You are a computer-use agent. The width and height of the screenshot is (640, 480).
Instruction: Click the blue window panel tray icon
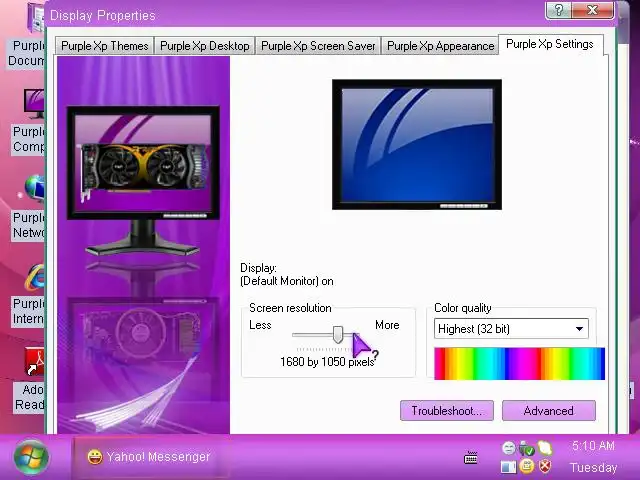point(509,467)
